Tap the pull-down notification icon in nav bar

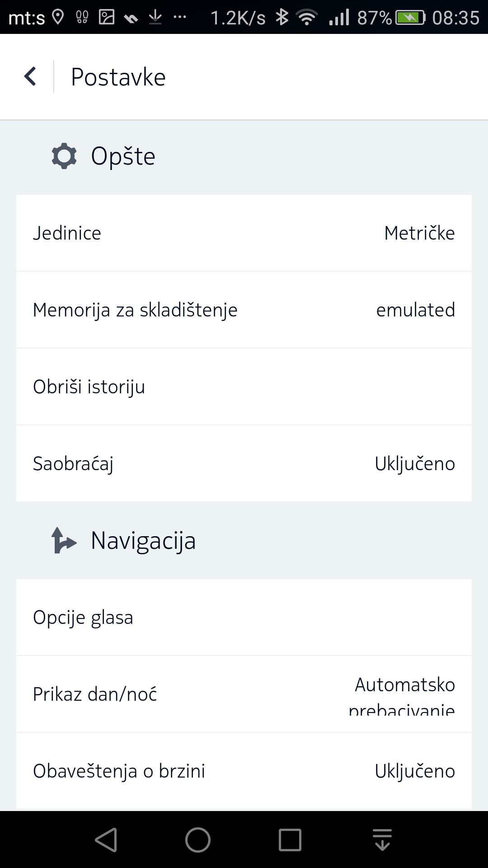(x=382, y=840)
